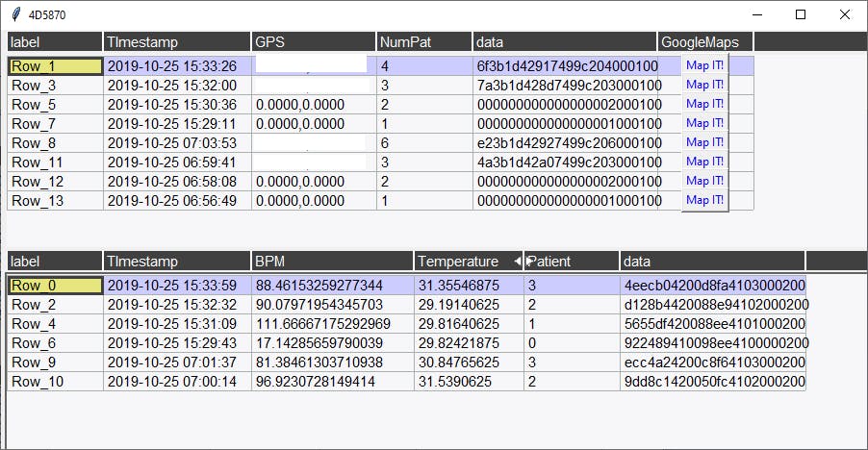This screenshot has width=868, height=450.
Task: Click the Patient column header
Action: pos(572,261)
